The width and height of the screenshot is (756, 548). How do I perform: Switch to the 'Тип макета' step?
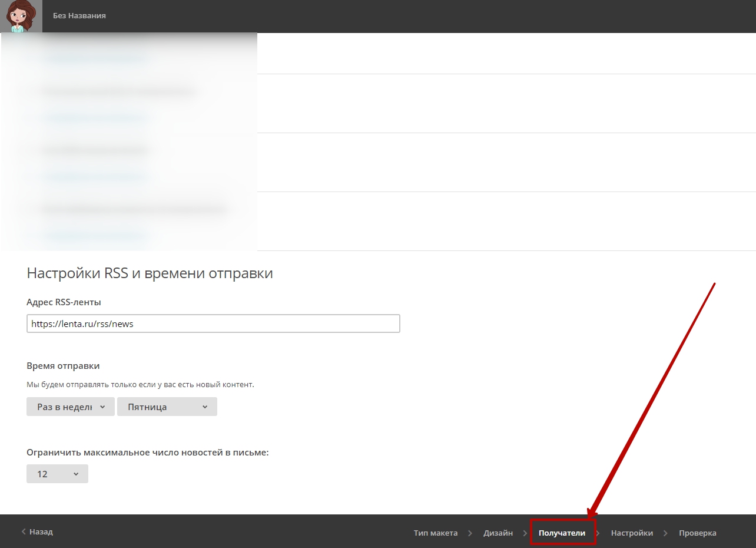(435, 533)
